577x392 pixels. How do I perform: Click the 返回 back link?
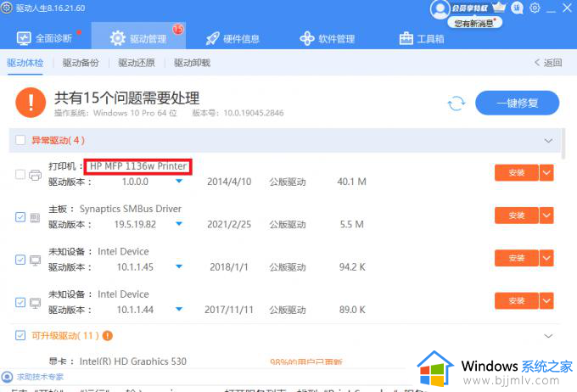[x=548, y=63]
